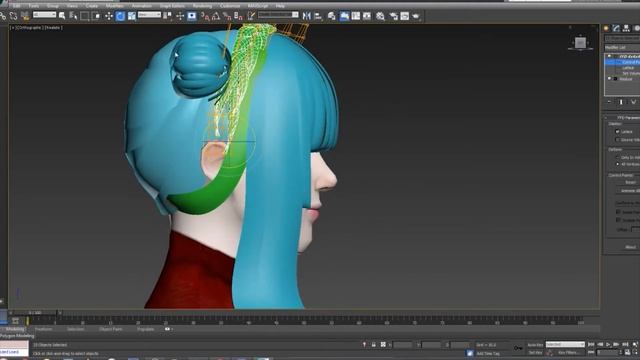Open the selection filter dropdown
The height and width of the screenshot is (360, 640).
[44, 15]
